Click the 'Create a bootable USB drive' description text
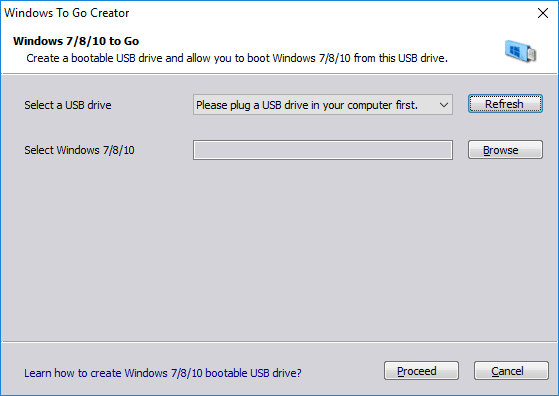 point(237,58)
